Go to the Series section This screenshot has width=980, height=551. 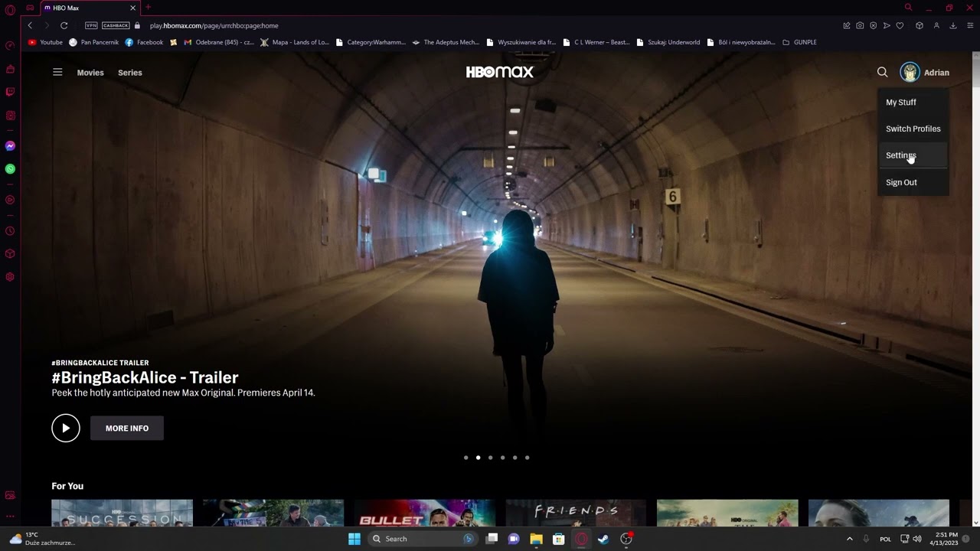point(130,73)
